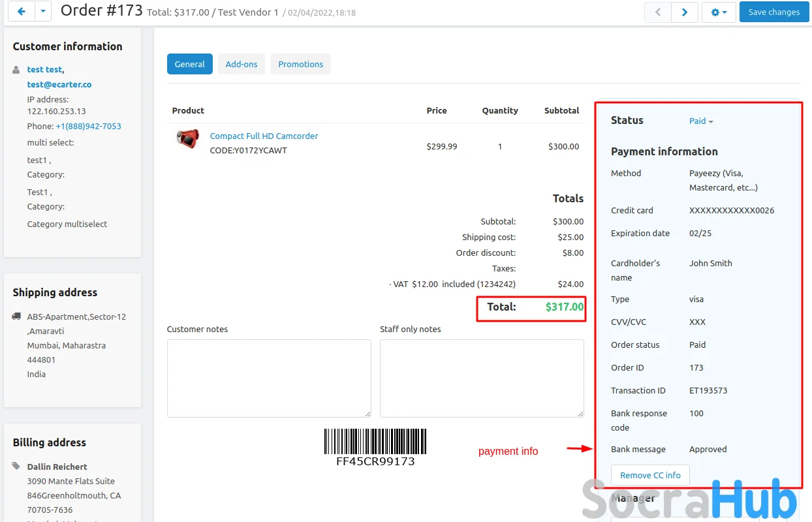This screenshot has height=522, width=812.
Task: Open the gear settings menu
Action: [719, 12]
